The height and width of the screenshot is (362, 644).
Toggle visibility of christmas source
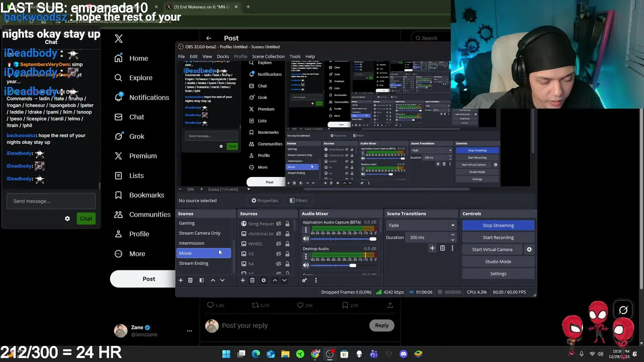click(278, 234)
